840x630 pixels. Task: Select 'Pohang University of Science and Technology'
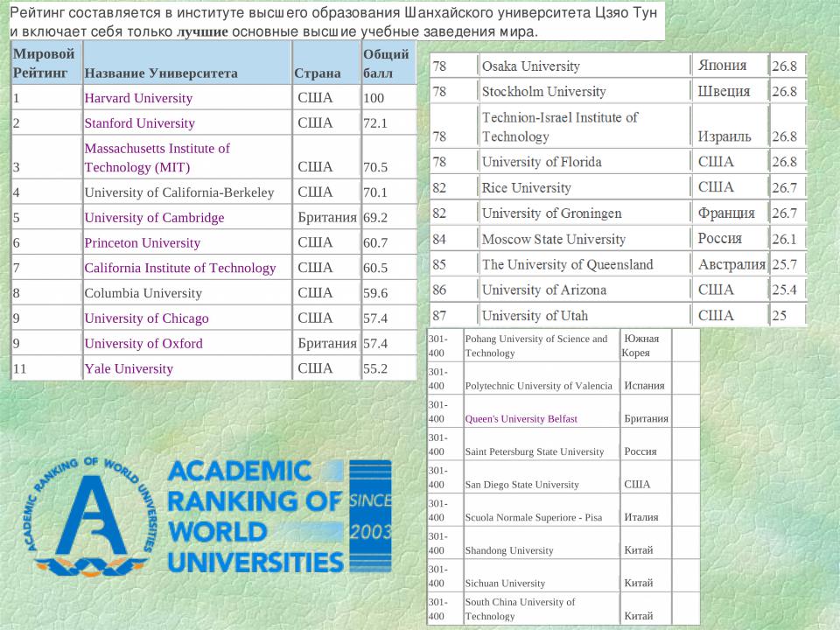pos(541,346)
